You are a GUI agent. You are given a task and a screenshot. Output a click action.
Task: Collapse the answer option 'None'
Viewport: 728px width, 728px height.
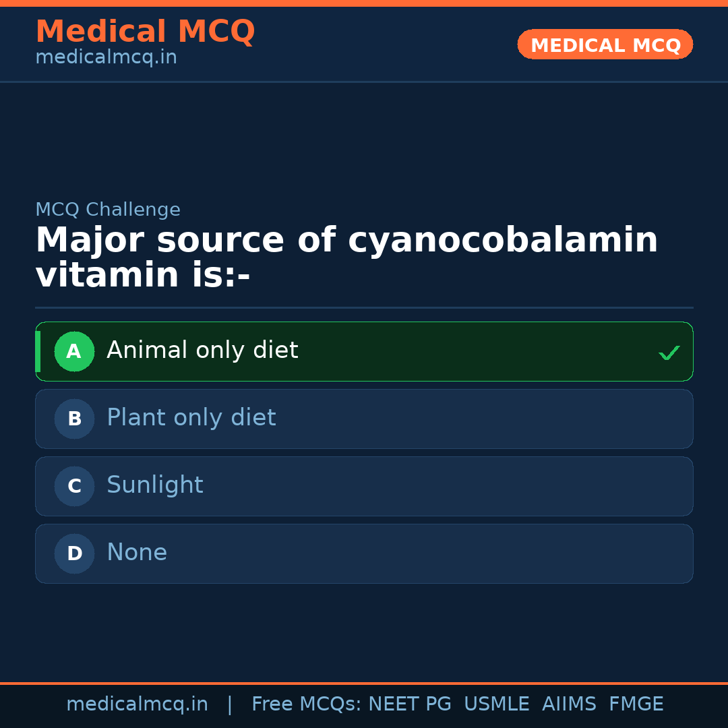point(364,553)
